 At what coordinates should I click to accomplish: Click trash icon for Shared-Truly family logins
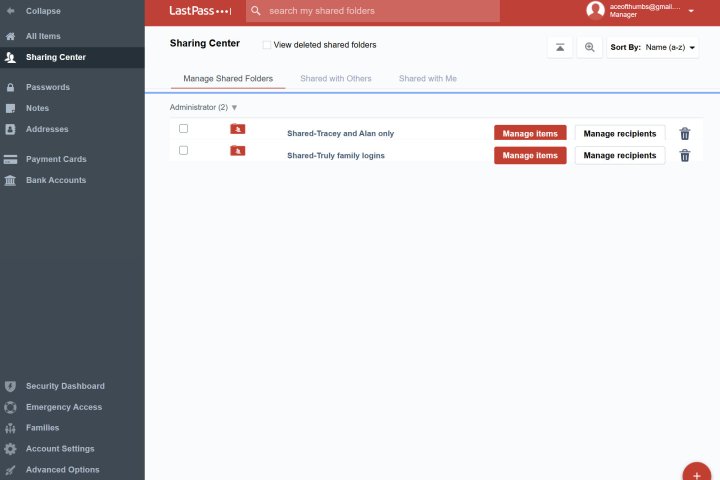pyautogui.click(x=685, y=155)
